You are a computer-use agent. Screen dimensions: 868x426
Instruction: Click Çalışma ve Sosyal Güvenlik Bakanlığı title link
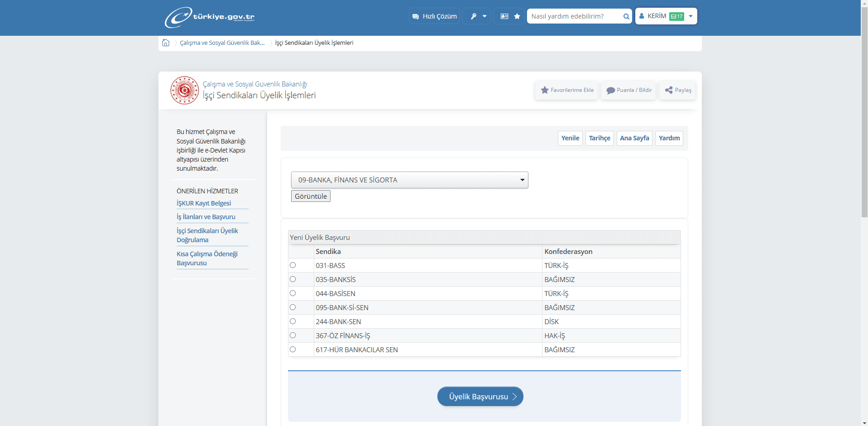(x=255, y=84)
